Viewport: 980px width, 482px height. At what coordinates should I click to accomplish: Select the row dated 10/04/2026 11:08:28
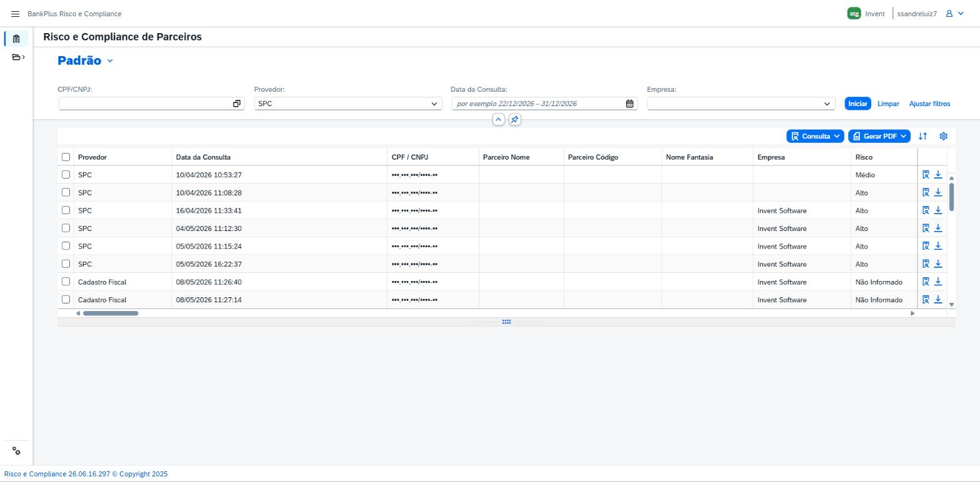click(x=66, y=192)
